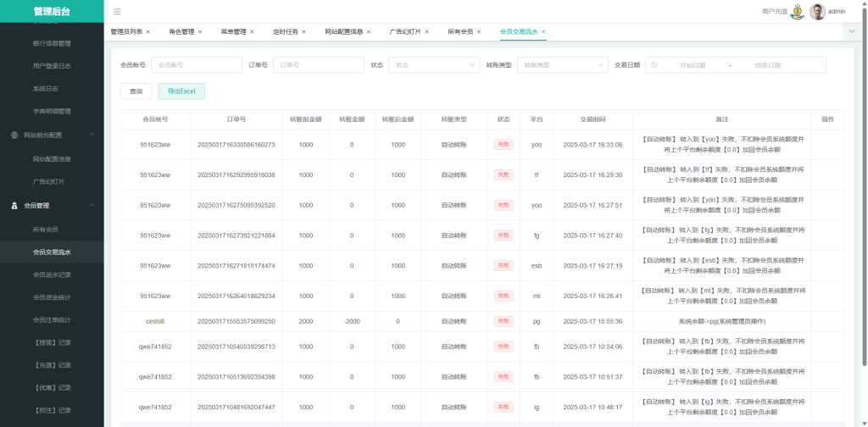This screenshot has height=427, width=868.
Task: Close the 会员交易流水 tab
Action: click(x=543, y=32)
